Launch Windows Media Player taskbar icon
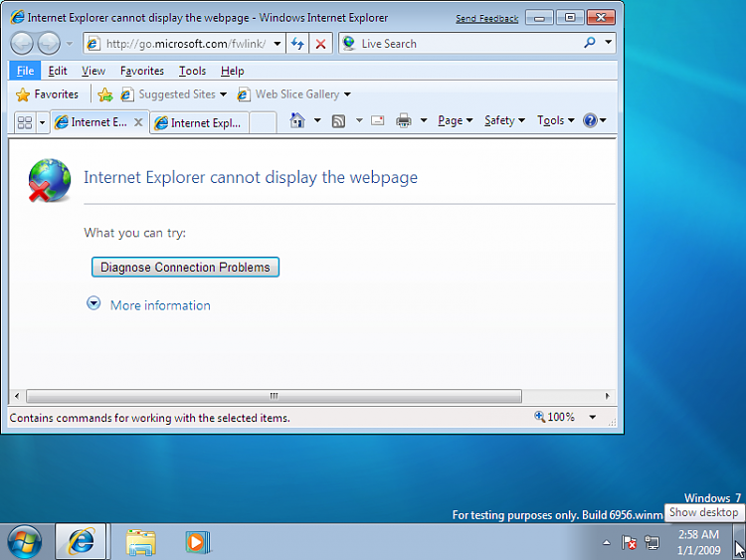 [x=198, y=542]
